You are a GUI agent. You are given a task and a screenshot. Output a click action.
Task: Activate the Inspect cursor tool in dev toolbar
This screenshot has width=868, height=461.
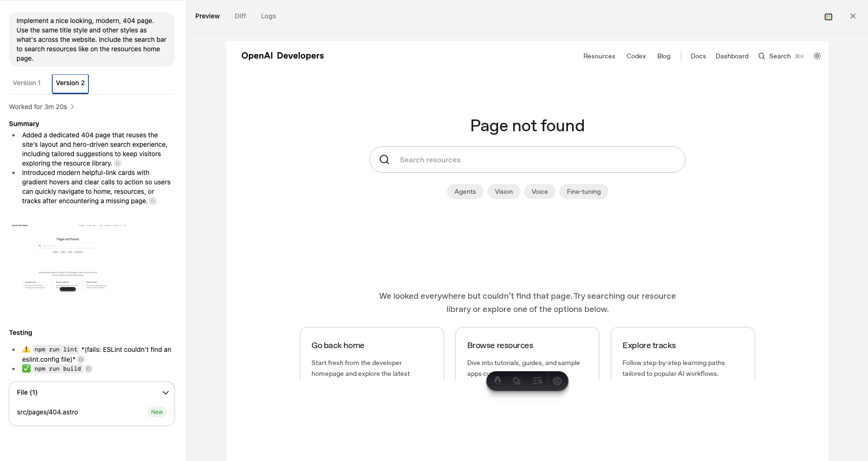(x=517, y=381)
